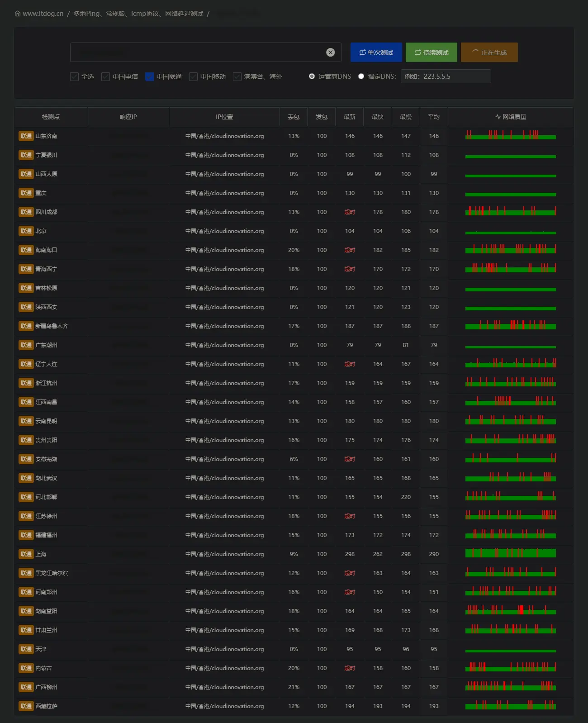Sort by the 平均 column header

[433, 117]
